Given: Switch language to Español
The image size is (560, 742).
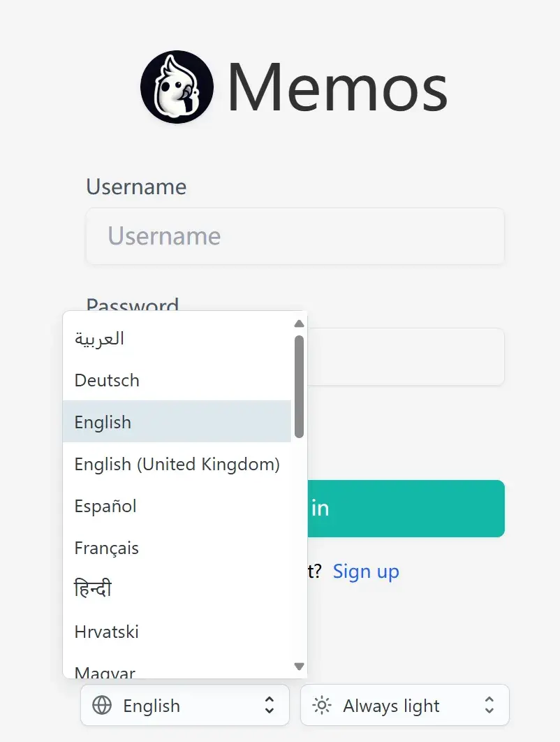Looking at the screenshot, I should click(x=105, y=506).
